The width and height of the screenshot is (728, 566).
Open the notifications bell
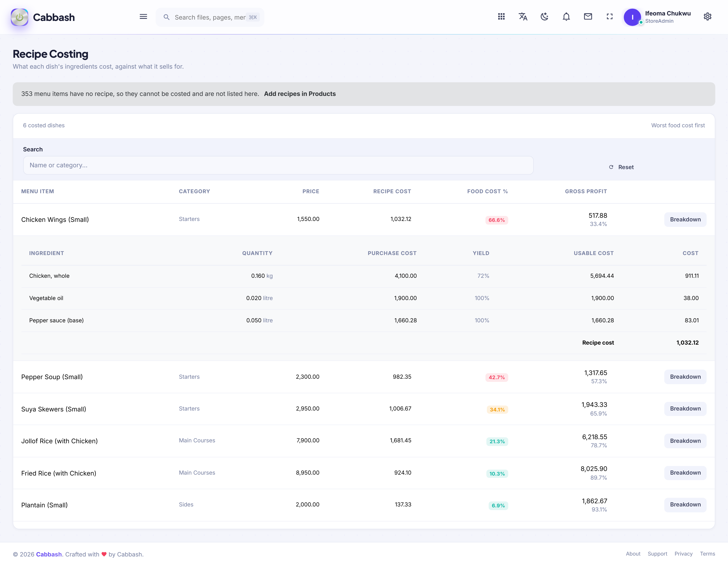coord(566,17)
